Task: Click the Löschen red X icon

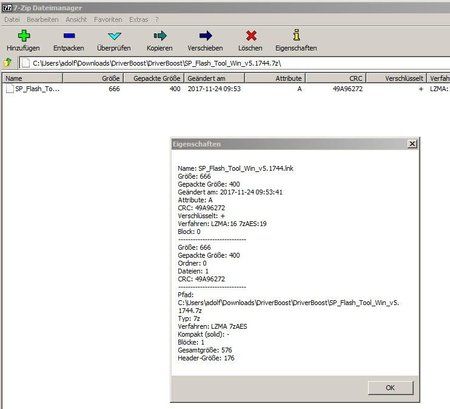Action: pos(251,35)
